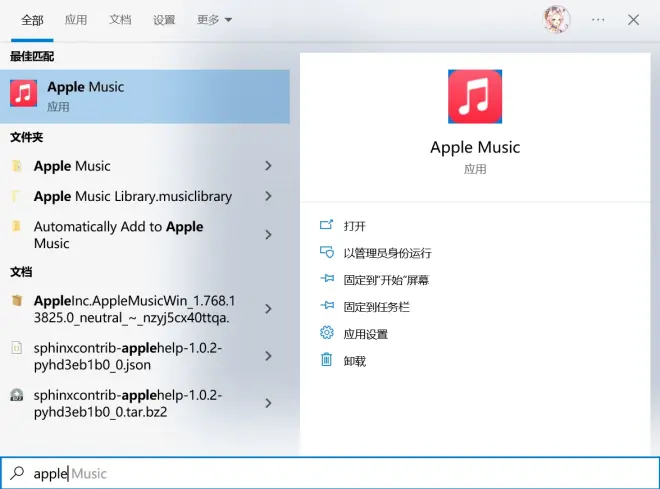Select Automatically Add to Apple Music text
The height and width of the screenshot is (489, 660).
[119, 235]
